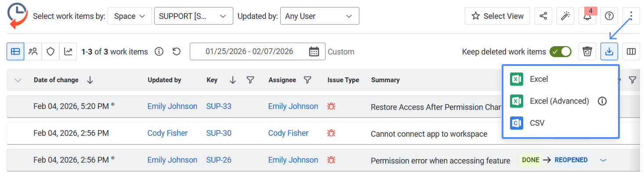The height and width of the screenshot is (178, 644).
Task: Click the Summary column header
Action: [385, 80]
